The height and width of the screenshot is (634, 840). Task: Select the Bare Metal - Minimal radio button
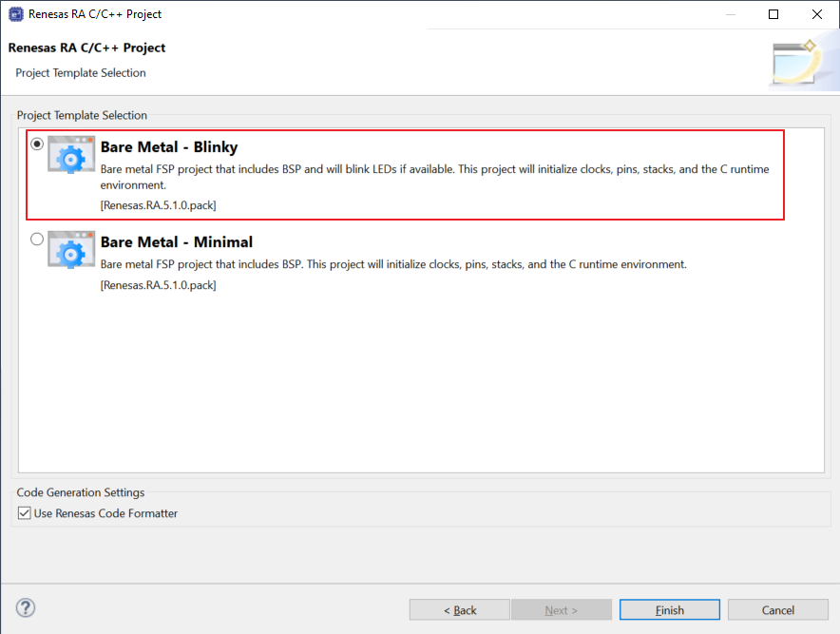(x=37, y=240)
